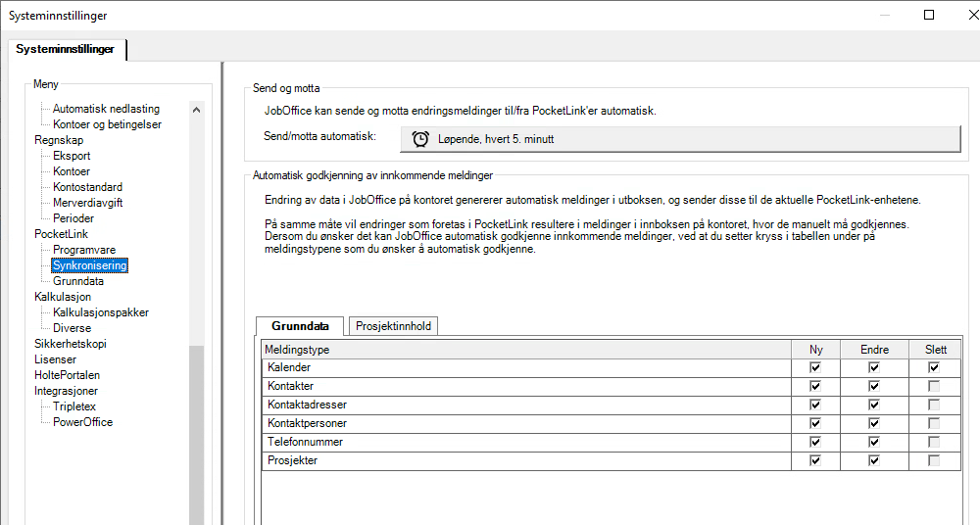980x525 pixels.
Task: Select the Regnskap tree node
Action: pos(59,140)
